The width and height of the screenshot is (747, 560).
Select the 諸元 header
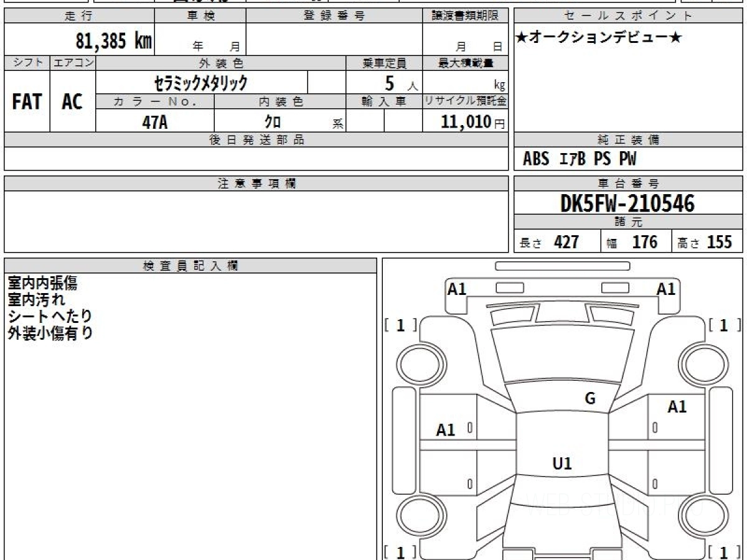pyautogui.click(x=628, y=222)
